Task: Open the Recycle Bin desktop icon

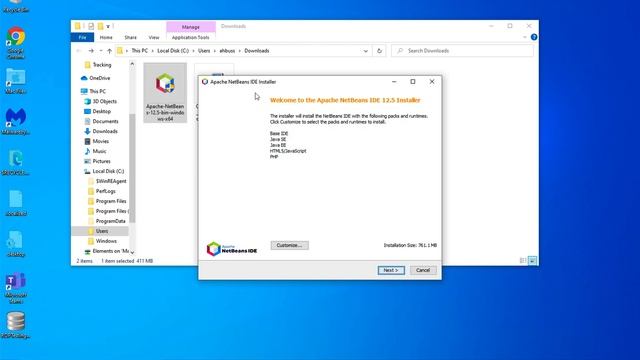Action: 16,6
